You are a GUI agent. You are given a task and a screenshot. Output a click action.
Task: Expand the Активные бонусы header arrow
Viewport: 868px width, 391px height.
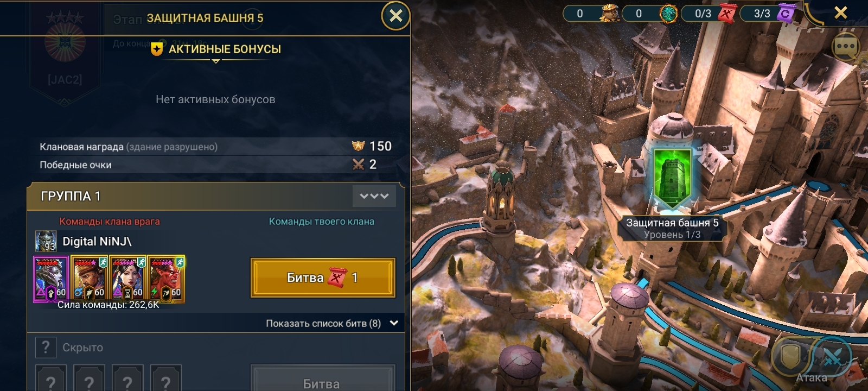pos(215,61)
